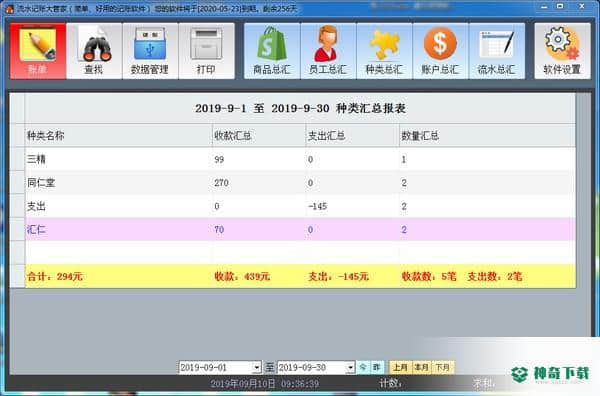Select the highlighted 汇仁 row

tap(300, 230)
